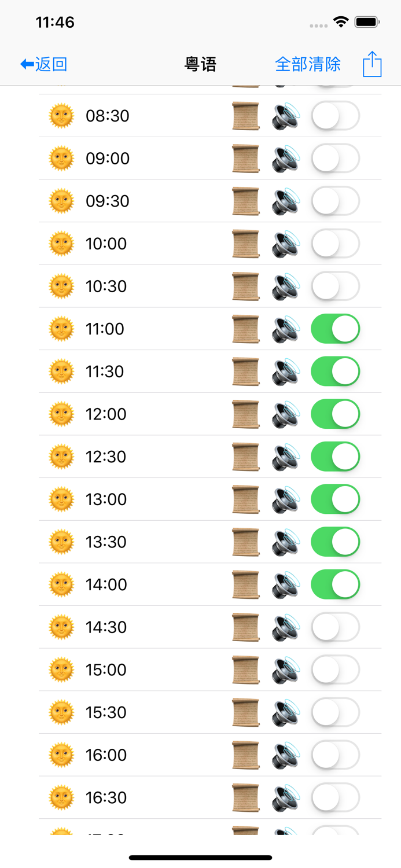Play the speaker icon for 11:00
Image resolution: width=401 pixels, height=868 pixels.
pyautogui.click(x=285, y=328)
